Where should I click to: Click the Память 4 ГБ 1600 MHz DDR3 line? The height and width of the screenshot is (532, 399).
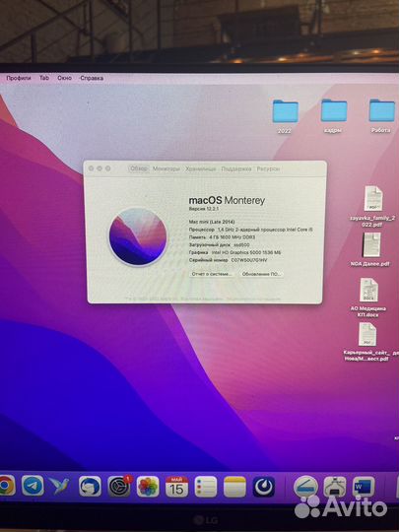coord(223,237)
